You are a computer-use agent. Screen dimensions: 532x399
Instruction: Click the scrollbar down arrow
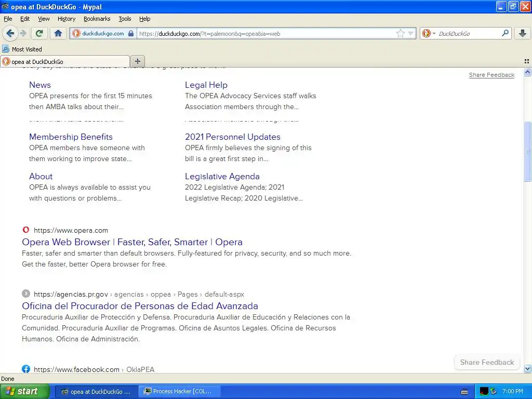pos(527,368)
